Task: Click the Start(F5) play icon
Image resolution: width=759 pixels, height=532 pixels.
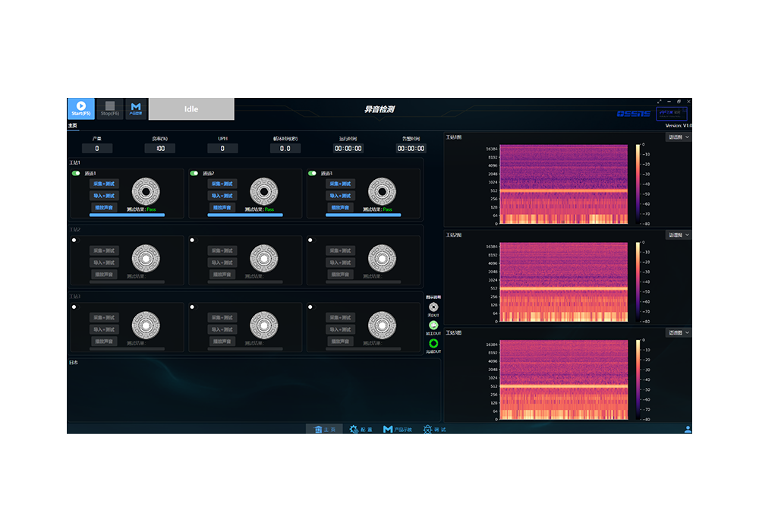Action: [x=80, y=106]
